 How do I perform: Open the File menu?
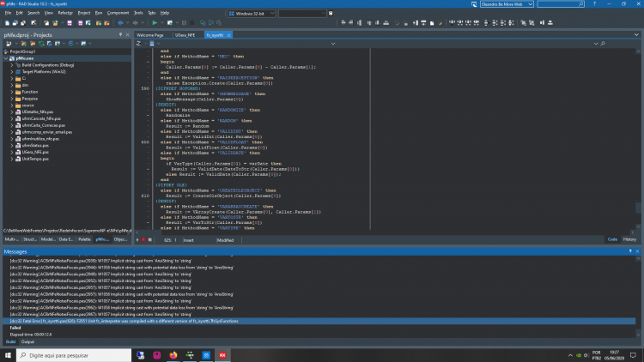click(8, 13)
